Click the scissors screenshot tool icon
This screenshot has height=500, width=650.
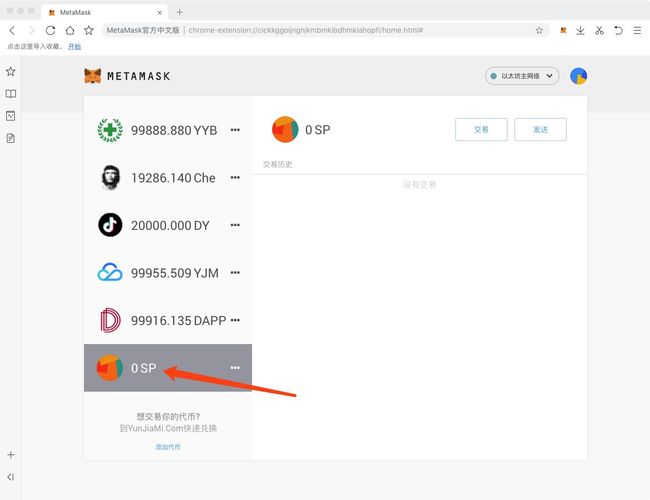coord(599,30)
